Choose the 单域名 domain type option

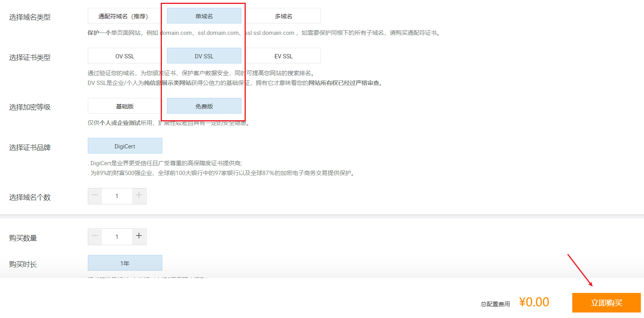(204, 16)
